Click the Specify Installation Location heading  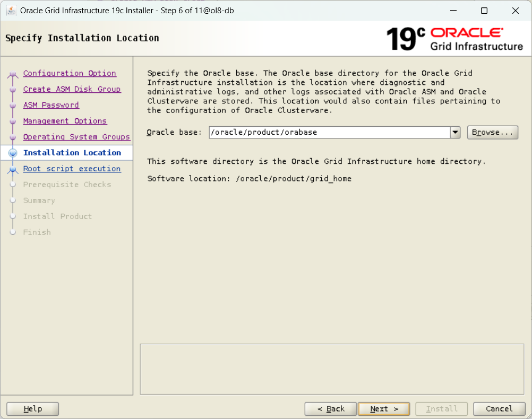[82, 38]
